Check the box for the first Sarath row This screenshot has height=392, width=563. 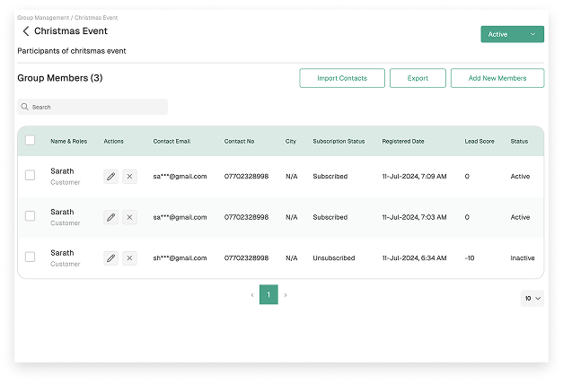click(x=31, y=176)
